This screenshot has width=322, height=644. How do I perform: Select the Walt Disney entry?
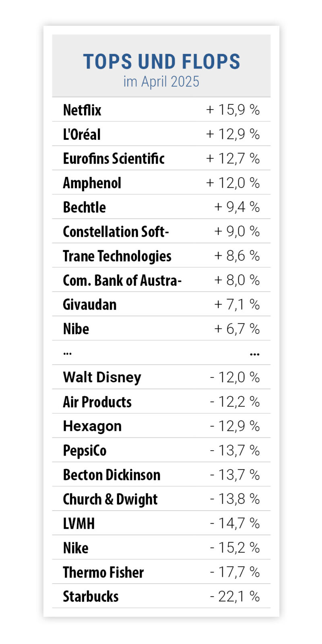click(102, 377)
